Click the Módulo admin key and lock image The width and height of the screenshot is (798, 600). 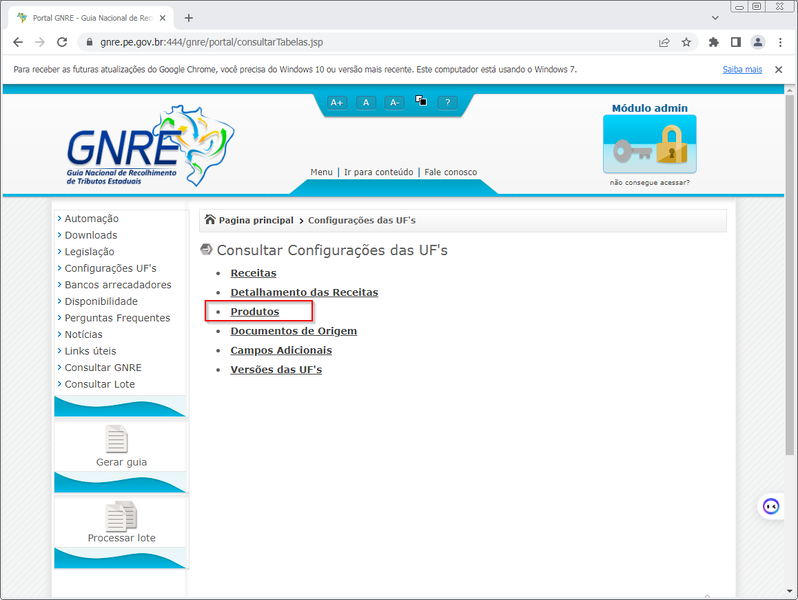[649, 144]
